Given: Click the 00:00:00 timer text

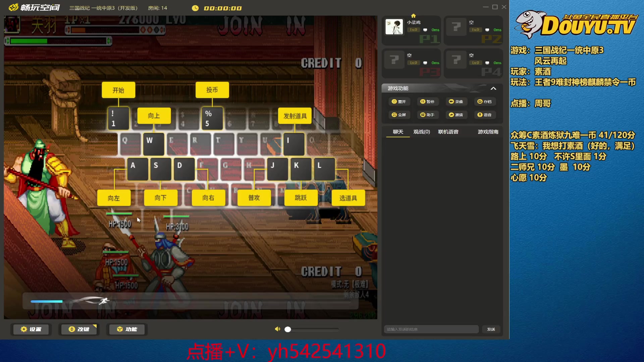Looking at the screenshot, I should [x=223, y=8].
